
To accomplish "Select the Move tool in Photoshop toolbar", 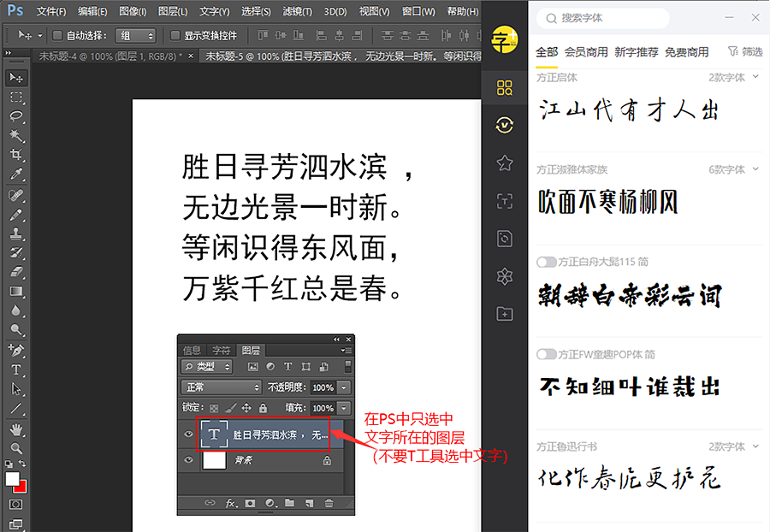I will coord(16,79).
